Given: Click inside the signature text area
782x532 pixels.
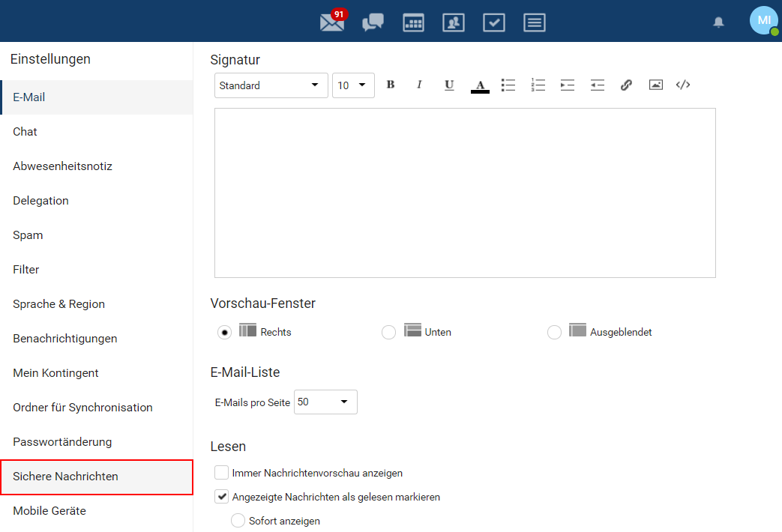Looking at the screenshot, I should pos(465,193).
